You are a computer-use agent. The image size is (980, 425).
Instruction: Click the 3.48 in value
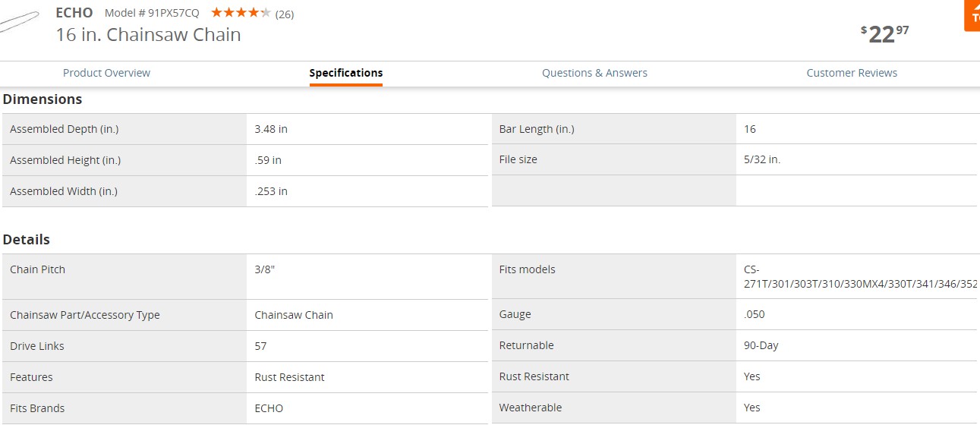pos(271,129)
